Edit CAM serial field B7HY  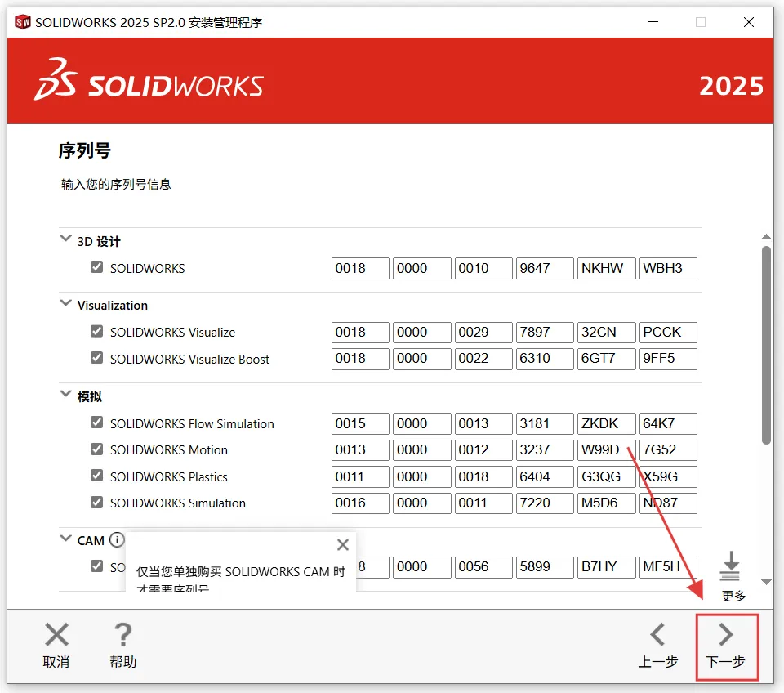(x=607, y=567)
